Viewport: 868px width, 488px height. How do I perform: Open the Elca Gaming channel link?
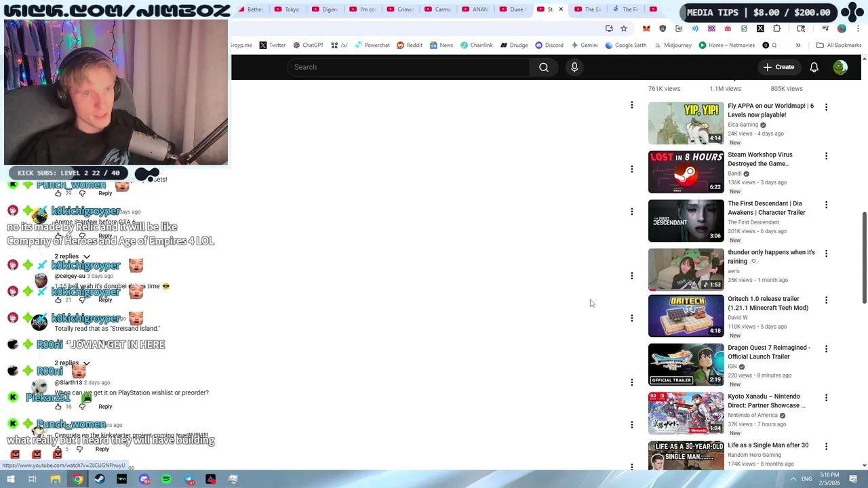click(x=743, y=125)
